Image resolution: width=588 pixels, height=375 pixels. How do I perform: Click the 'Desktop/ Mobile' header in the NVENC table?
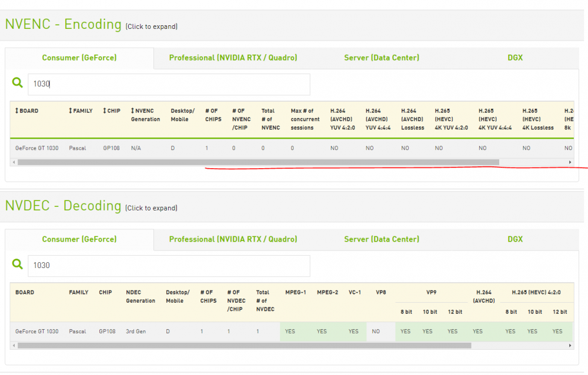coord(183,115)
